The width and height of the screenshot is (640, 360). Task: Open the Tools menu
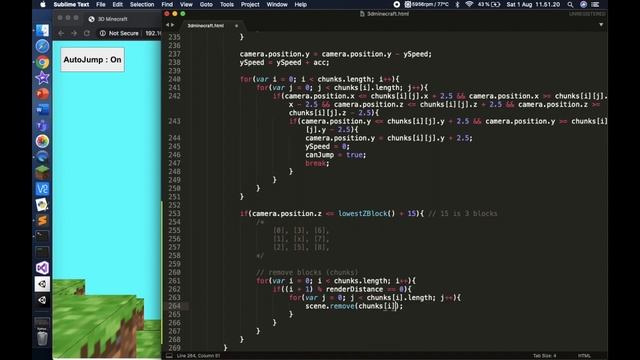(227, 4)
